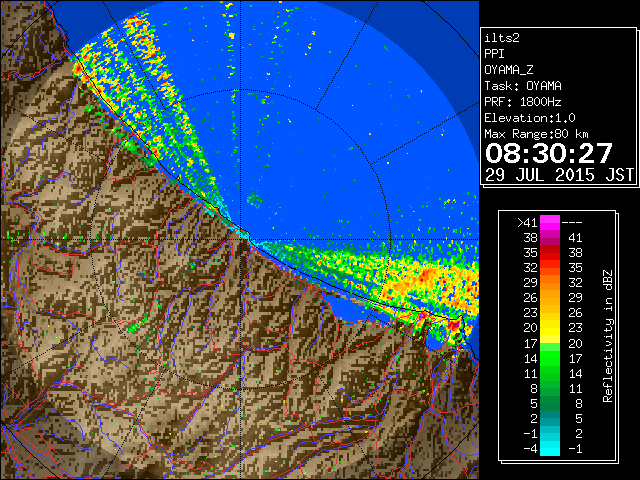Click the 'Reflectivity in dBZ' legend title

[608, 336]
